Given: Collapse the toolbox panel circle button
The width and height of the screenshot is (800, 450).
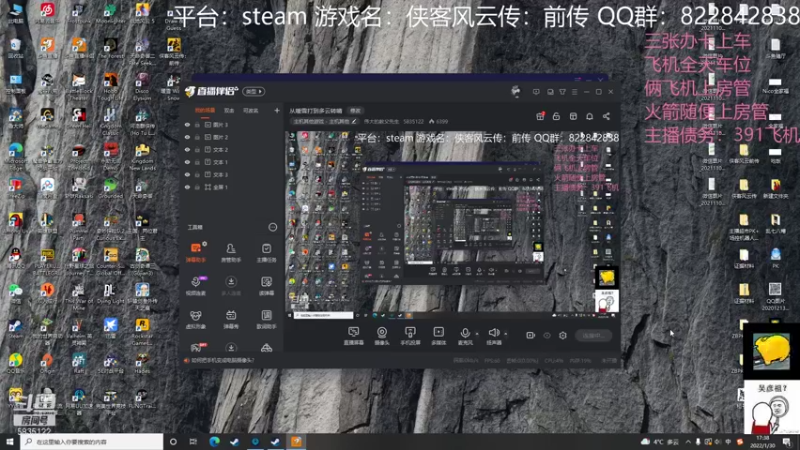Looking at the screenshot, I should [272, 227].
